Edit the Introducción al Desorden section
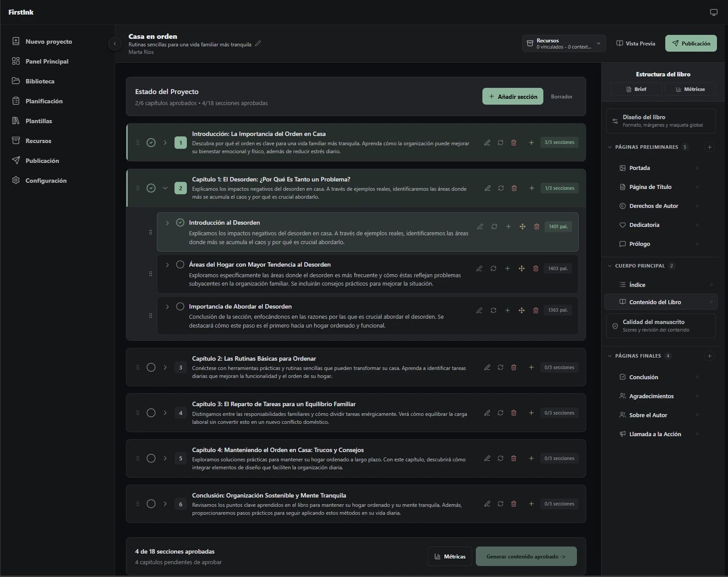This screenshot has width=728, height=577. 480,226
